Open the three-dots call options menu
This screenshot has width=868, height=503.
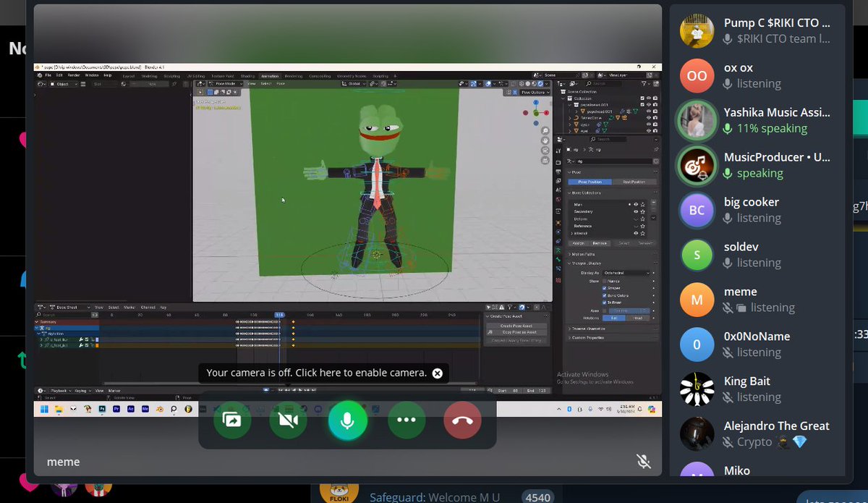(x=407, y=420)
